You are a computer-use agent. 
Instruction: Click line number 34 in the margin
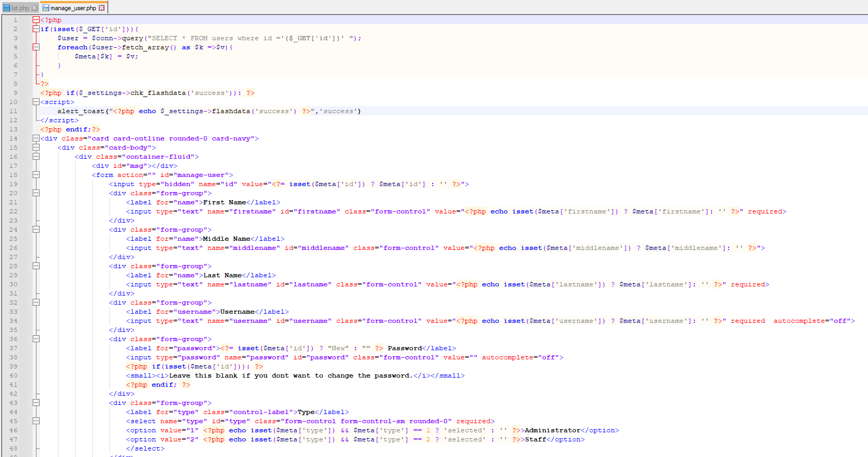13,321
